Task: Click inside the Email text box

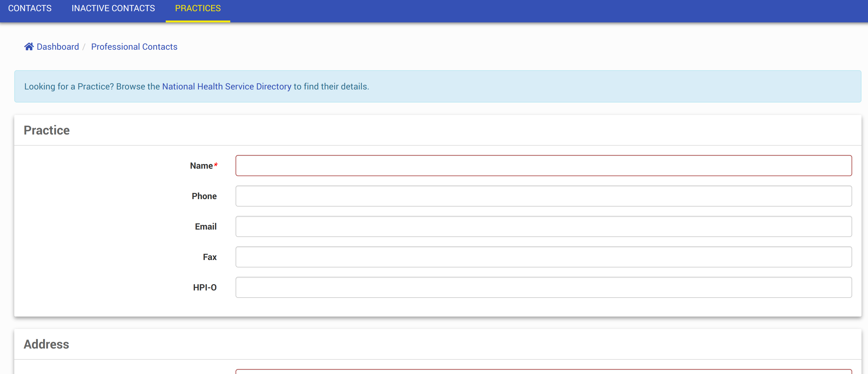Action: click(543, 226)
